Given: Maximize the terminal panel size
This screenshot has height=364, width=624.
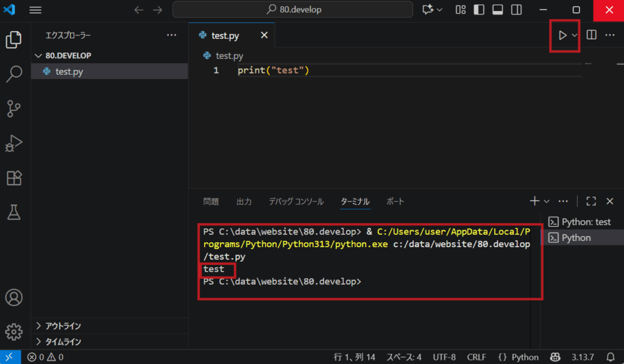Looking at the screenshot, I should pyautogui.click(x=591, y=201).
